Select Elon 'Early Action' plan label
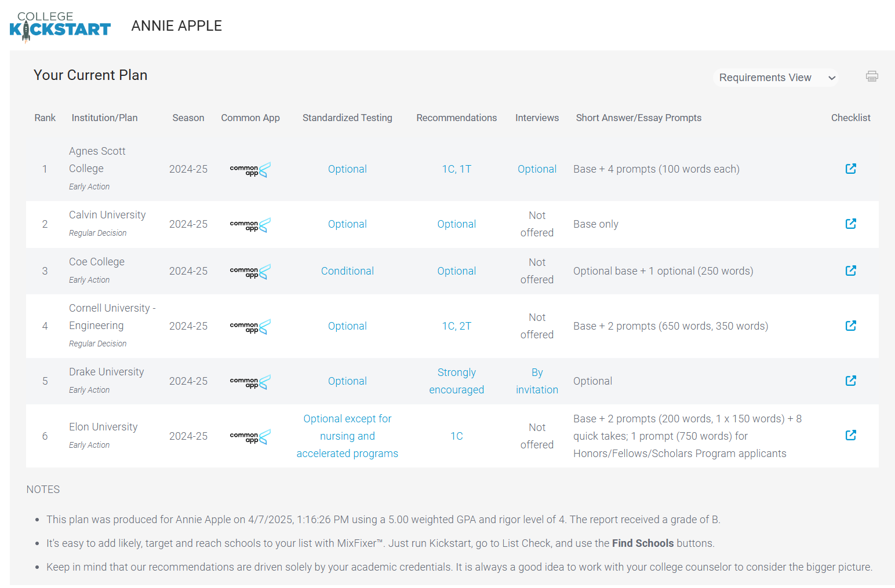Image resolution: width=895 pixels, height=588 pixels. pyautogui.click(x=89, y=445)
